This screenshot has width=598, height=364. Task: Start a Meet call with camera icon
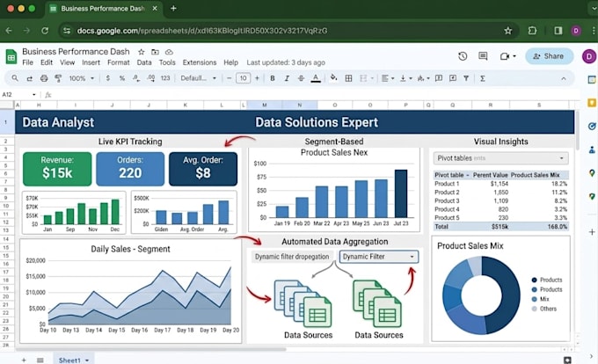pyautogui.click(x=505, y=56)
